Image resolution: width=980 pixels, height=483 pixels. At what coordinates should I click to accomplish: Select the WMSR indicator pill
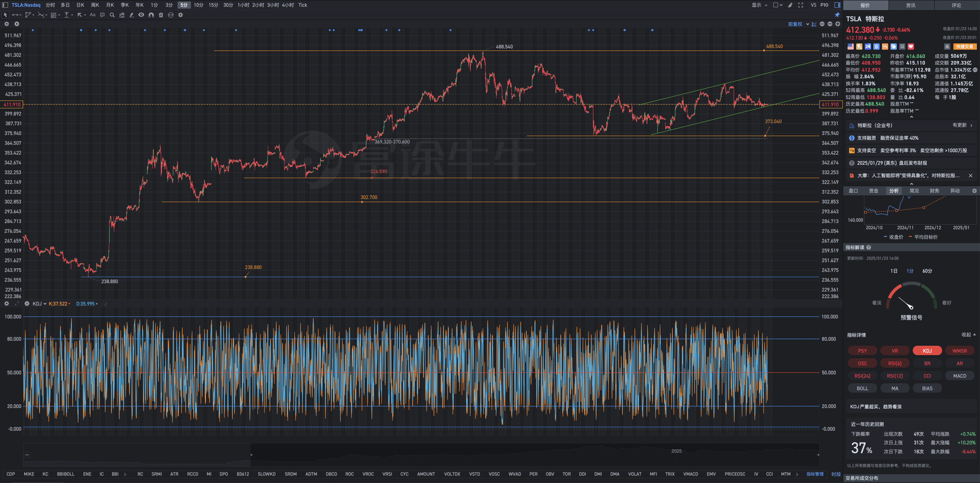(x=960, y=351)
